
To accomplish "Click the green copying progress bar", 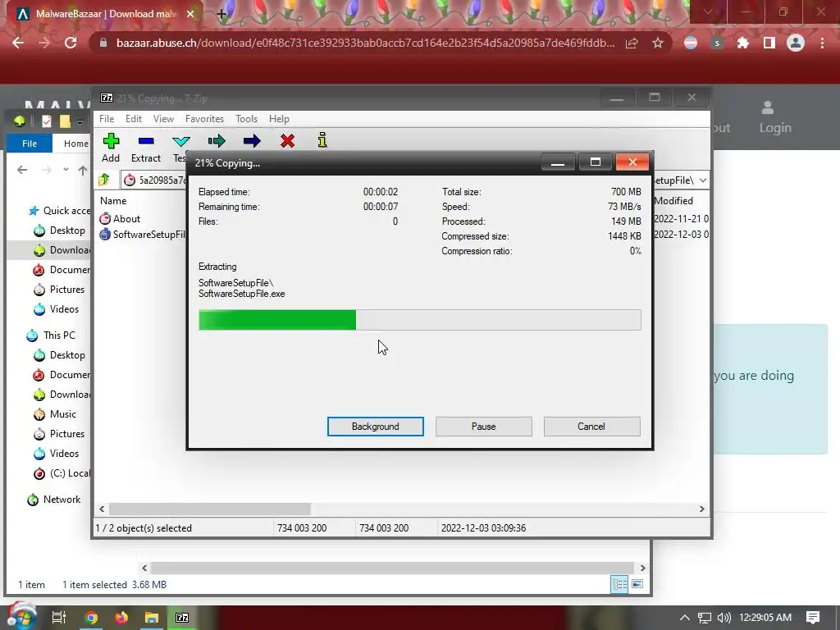I will pos(419,320).
